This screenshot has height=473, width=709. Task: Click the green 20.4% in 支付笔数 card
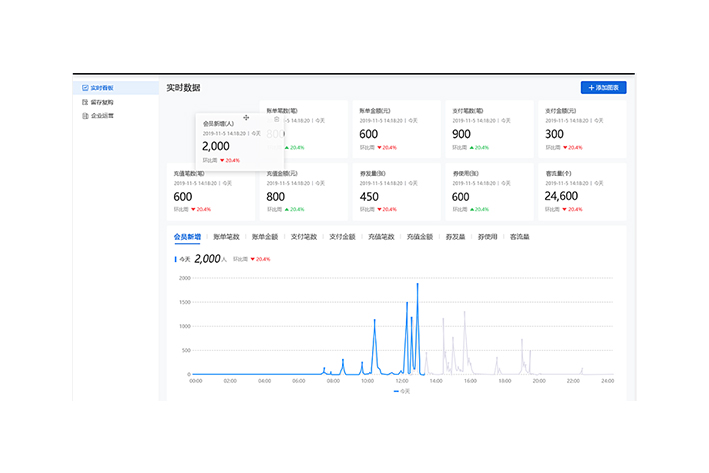click(479, 148)
